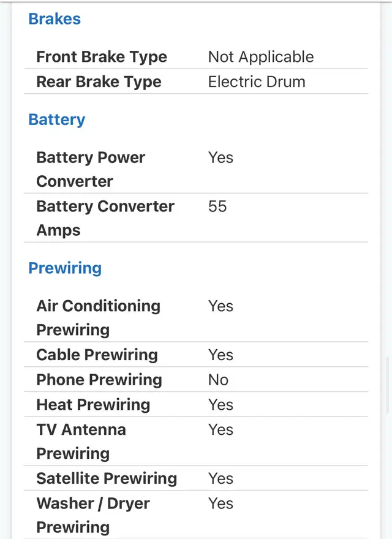Click the Battery Power Converter label
The width and height of the screenshot is (392, 539).
[x=91, y=169]
